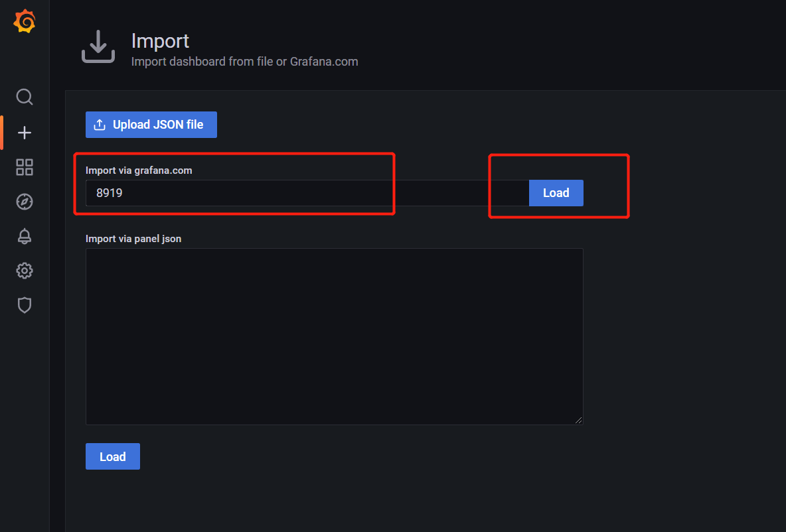Open the Configuration gear icon

[25, 271]
